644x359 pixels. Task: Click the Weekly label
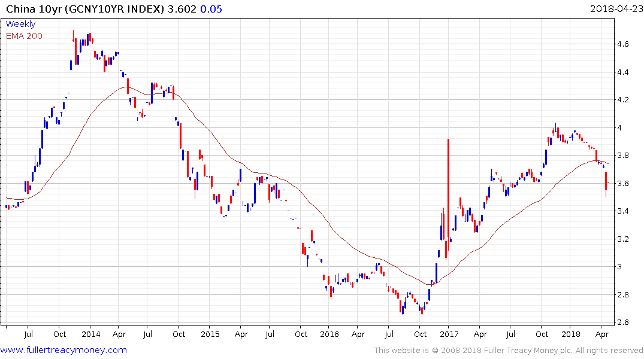20,24
